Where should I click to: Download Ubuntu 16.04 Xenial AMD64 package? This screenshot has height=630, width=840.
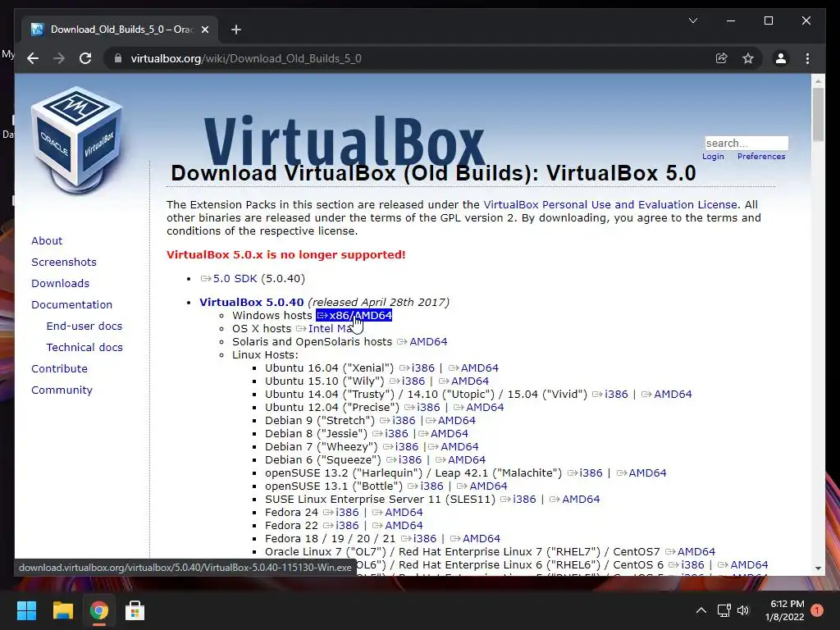tap(473, 368)
